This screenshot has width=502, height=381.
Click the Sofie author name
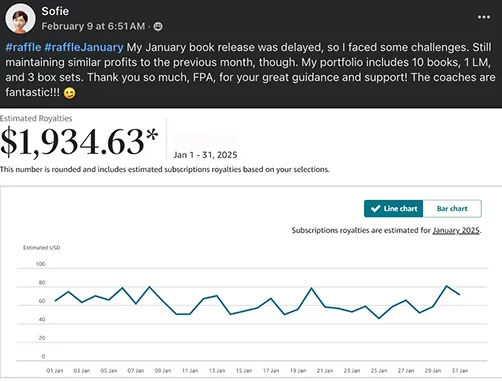pyautogui.click(x=55, y=11)
